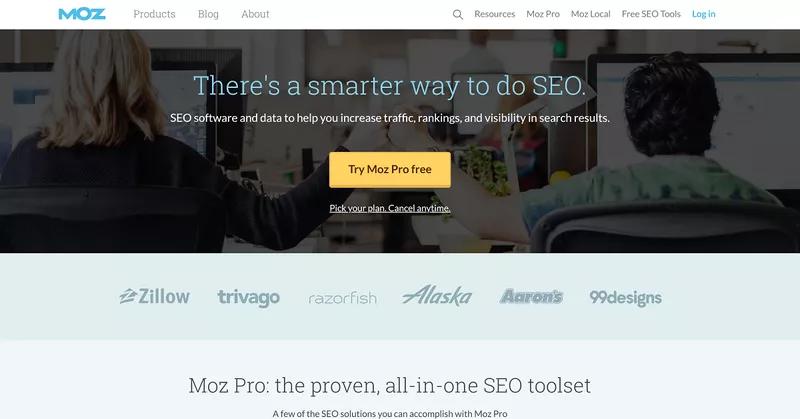Open Free SEO Tools
The width and height of the screenshot is (800, 419).
(651, 14)
